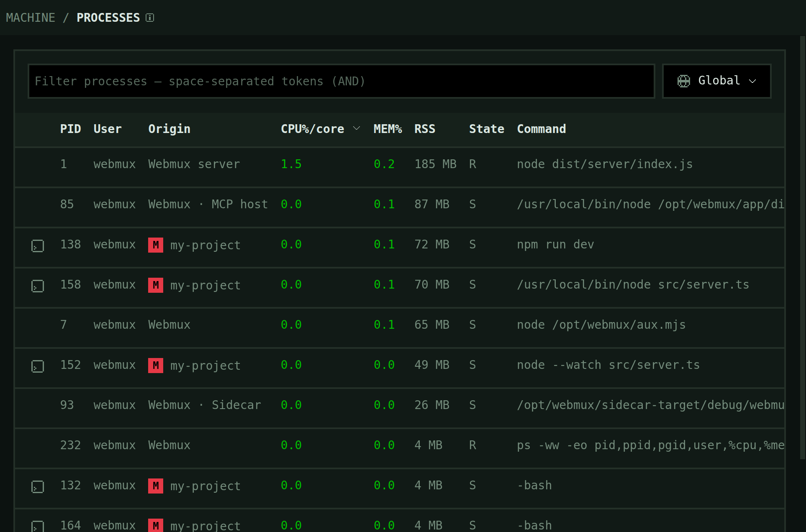The image size is (806, 532).
Task: Click the red M badge in PID 158 row
Action: tap(156, 285)
